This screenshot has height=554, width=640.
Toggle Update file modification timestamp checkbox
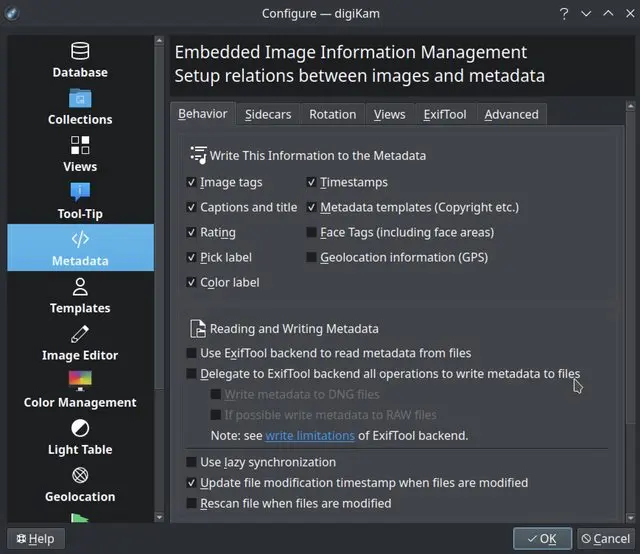point(191,483)
